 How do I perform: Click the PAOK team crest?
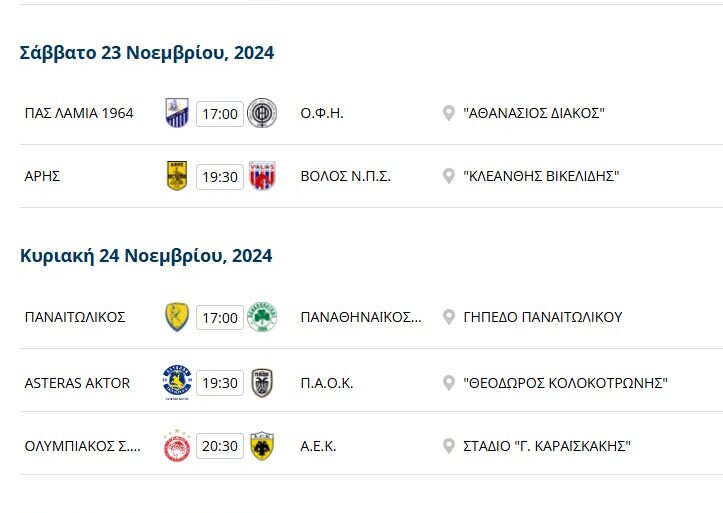[262, 382]
